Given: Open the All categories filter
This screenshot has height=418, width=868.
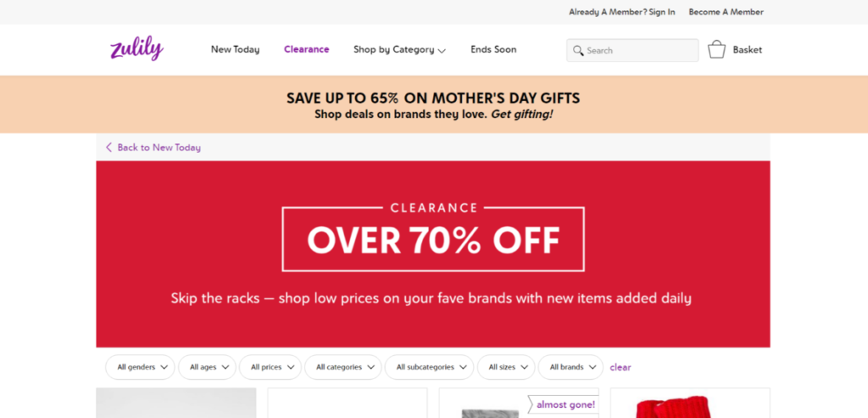Looking at the screenshot, I should [342, 367].
